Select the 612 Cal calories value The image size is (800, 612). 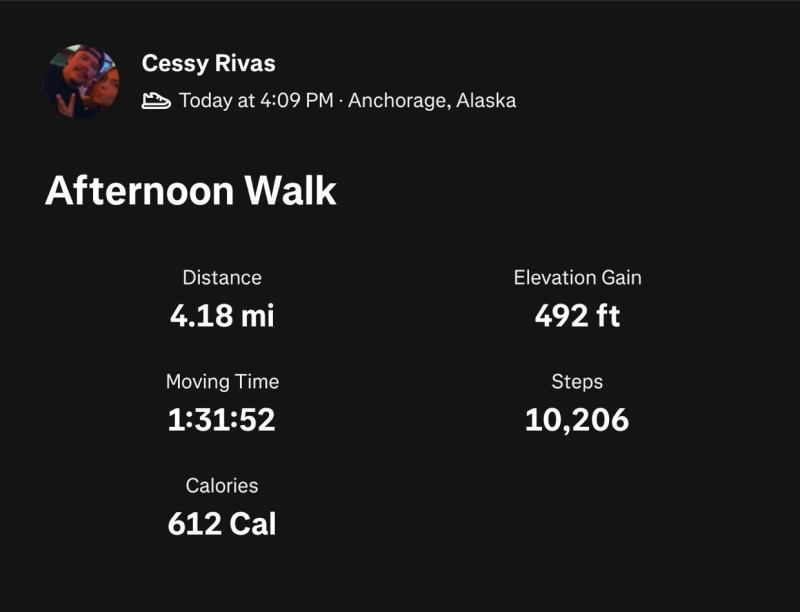pos(222,524)
